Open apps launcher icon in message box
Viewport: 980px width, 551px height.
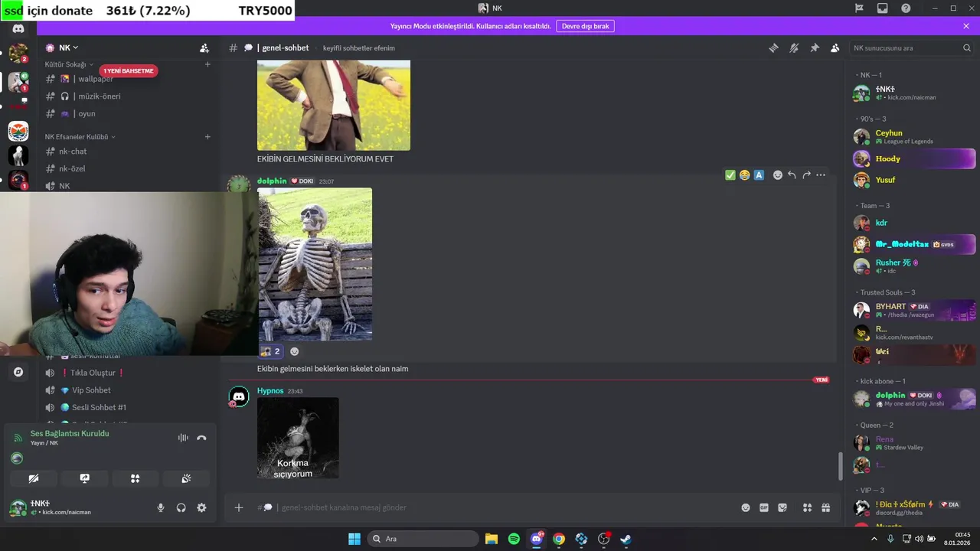(807, 507)
